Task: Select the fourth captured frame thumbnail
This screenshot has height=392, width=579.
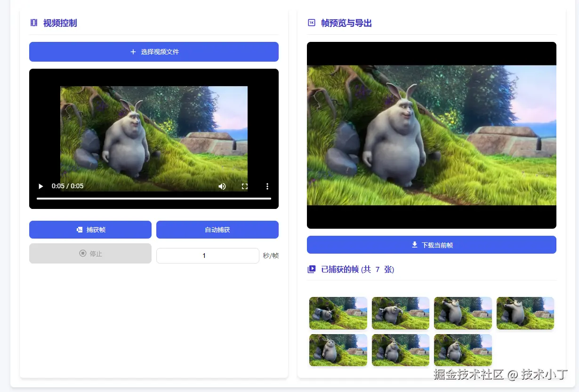Action: (x=525, y=313)
